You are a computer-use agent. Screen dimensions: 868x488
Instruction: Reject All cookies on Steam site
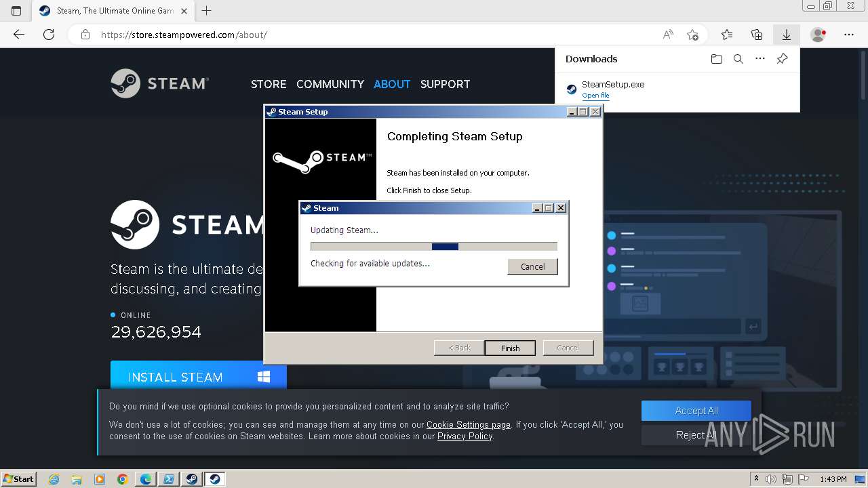point(696,435)
